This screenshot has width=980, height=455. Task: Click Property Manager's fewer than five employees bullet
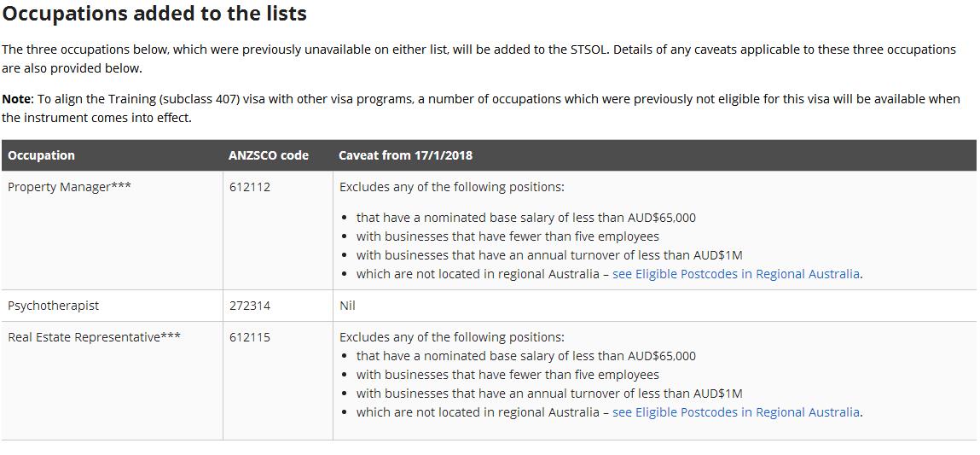point(507,236)
